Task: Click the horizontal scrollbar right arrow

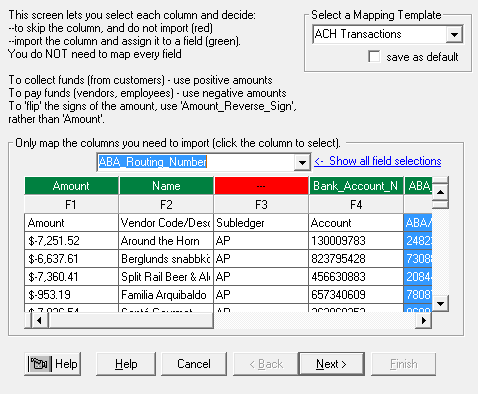Action: (x=424, y=321)
